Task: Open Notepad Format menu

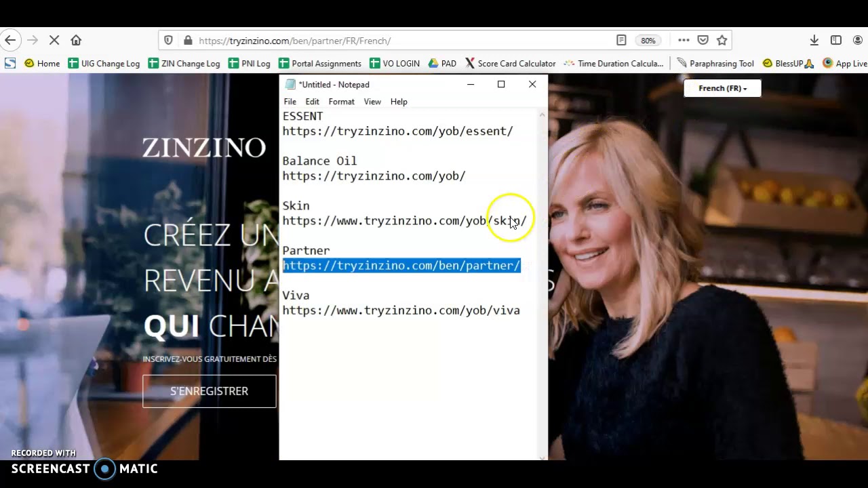Action: click(x=341, y=102)
